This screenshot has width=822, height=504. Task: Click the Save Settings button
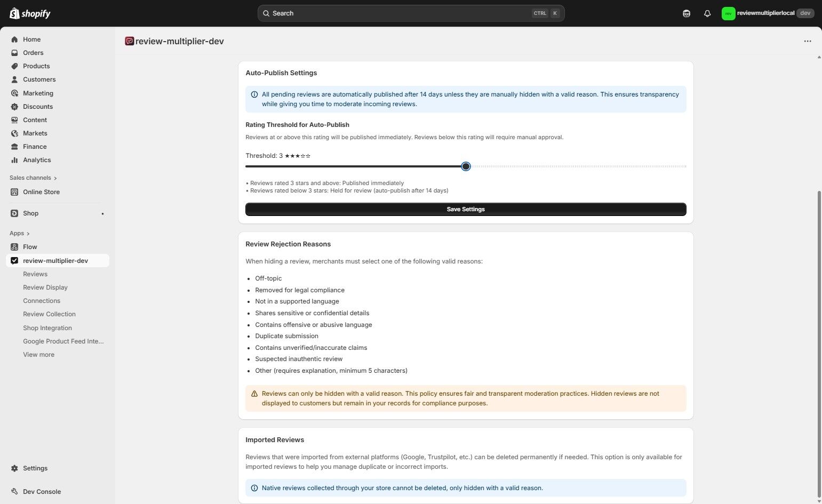(466, 209)
